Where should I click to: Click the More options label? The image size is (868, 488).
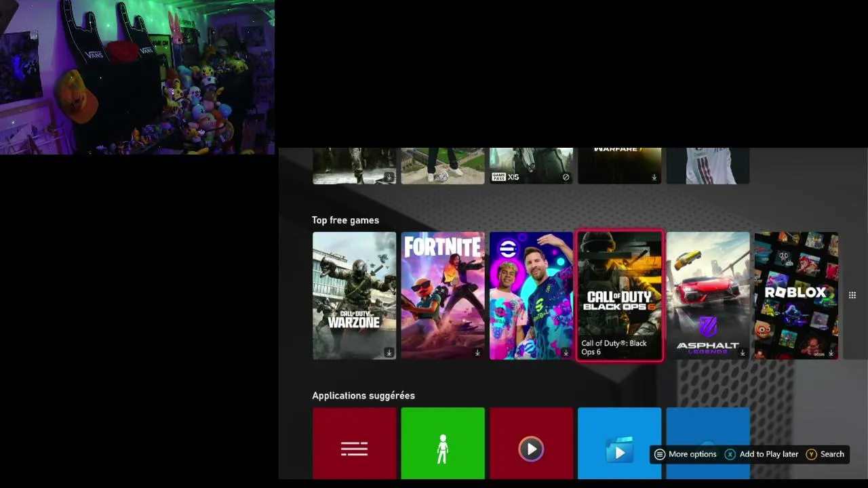[x=692, y=454]
